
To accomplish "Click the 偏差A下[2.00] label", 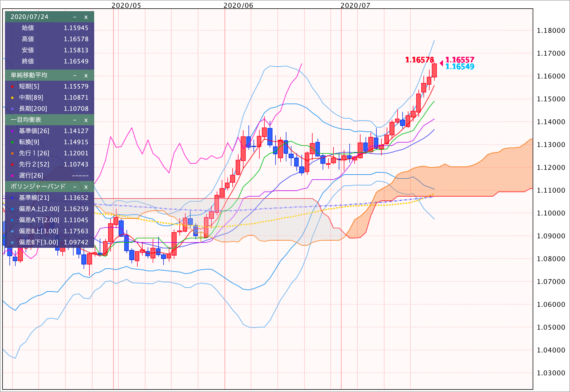I will coord(39,220).
